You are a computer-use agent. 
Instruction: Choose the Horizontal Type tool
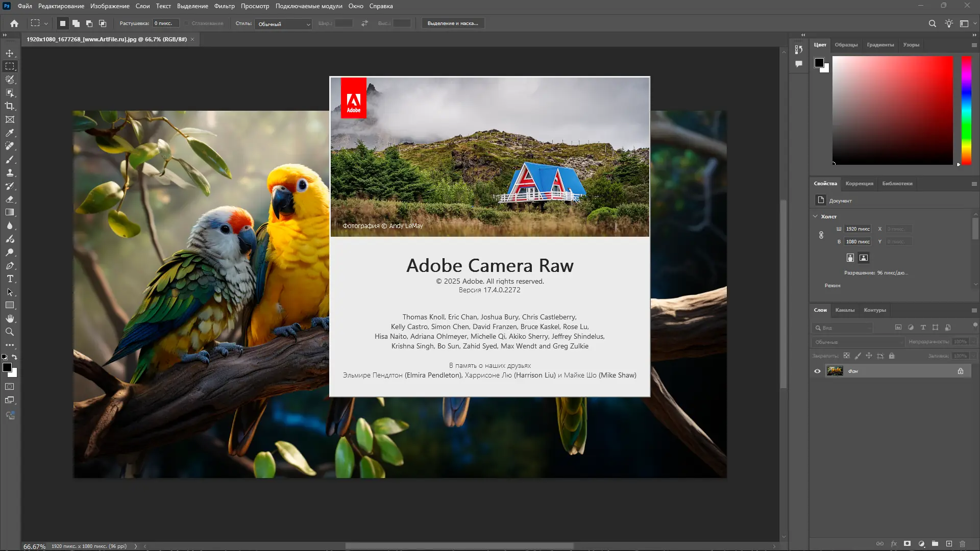(9, 279)
